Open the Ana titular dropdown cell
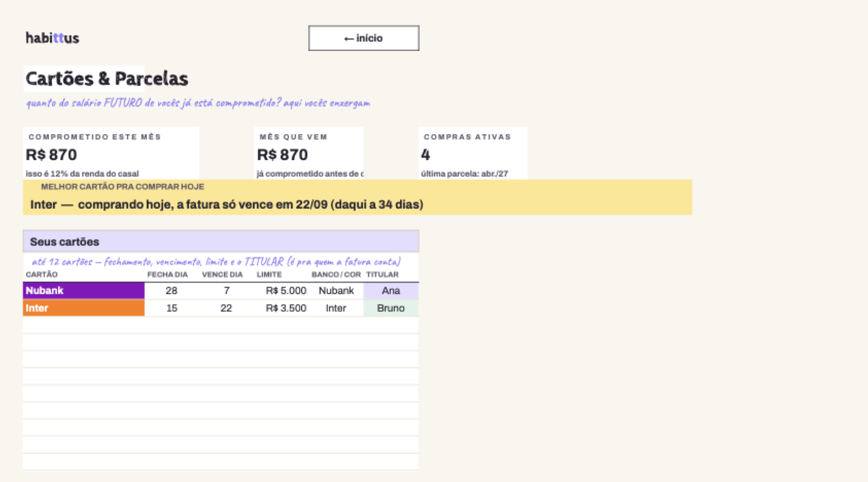 (391, 291)
